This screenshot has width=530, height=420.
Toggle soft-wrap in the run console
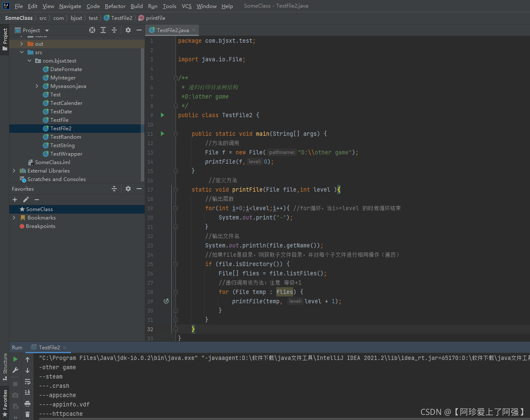pos(27,382)
